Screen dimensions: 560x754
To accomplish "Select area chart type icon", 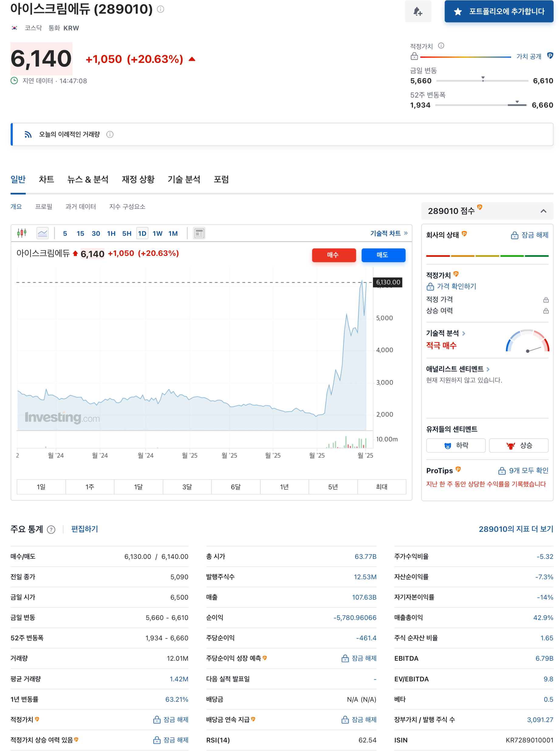I will click(x=43, y=233).
